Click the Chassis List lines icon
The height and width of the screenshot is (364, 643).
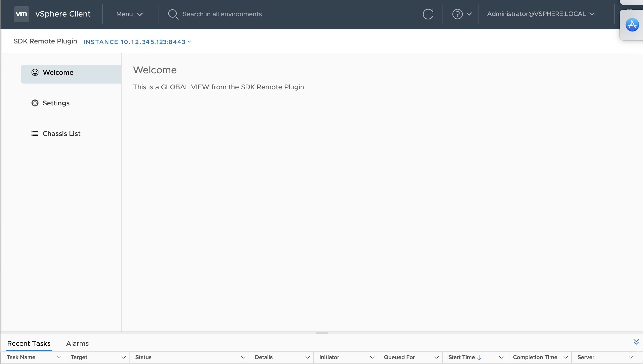point(35,134)
